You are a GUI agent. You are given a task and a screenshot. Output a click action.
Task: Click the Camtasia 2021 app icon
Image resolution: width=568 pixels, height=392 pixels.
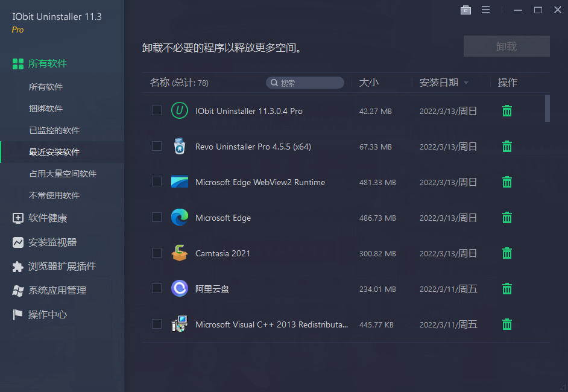[x=179, y=253]
